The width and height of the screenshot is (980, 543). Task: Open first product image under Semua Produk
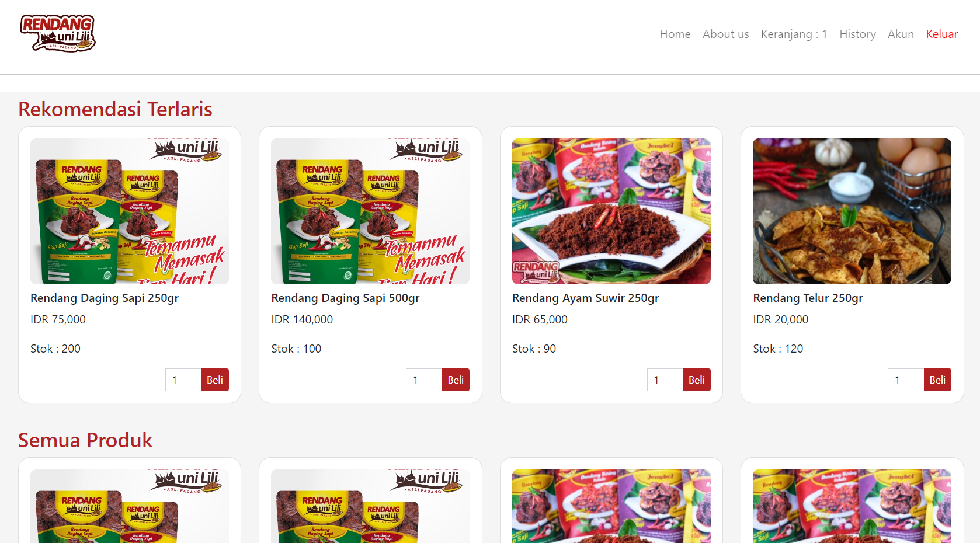[x=130, y=506]
